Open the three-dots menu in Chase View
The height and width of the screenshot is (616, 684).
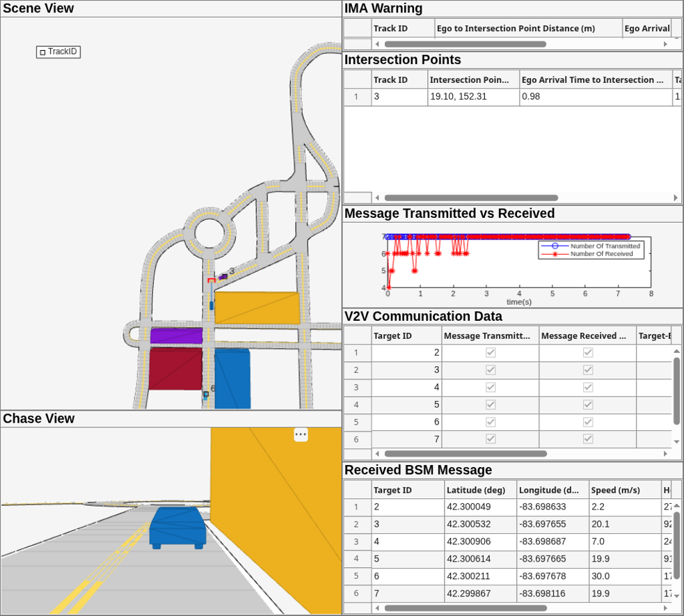point(301,434)
